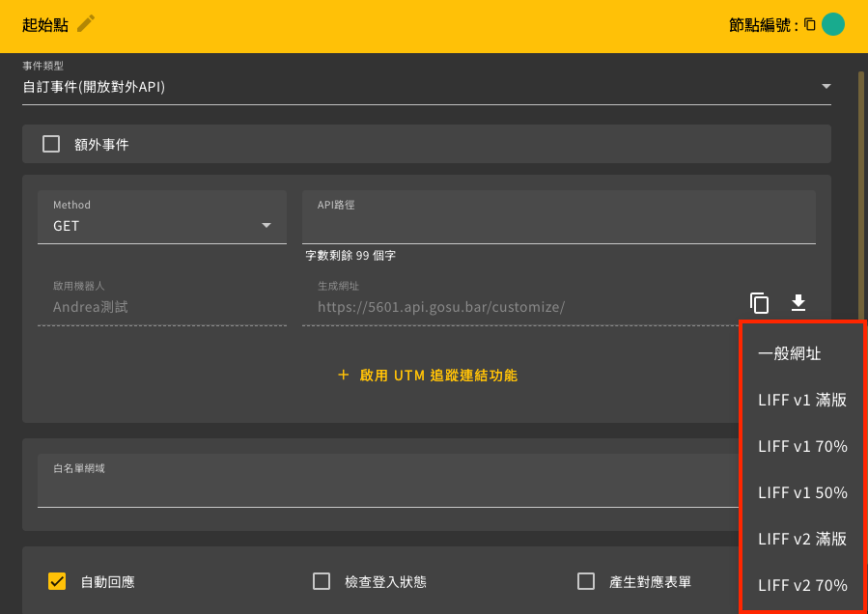The height and width of the screenshot is (614, 868).
Task: Tick the 檢查登入狀態 checkbox
Action: pos(322,581)
